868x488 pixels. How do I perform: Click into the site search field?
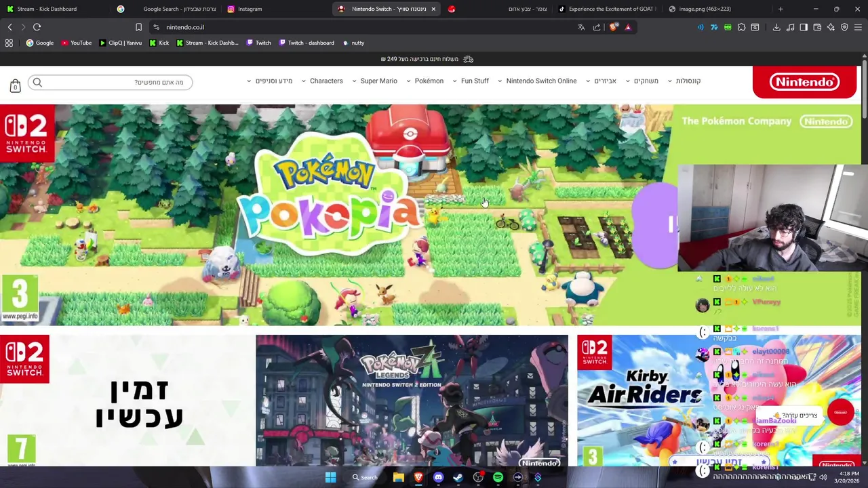[x=111, y=82]
